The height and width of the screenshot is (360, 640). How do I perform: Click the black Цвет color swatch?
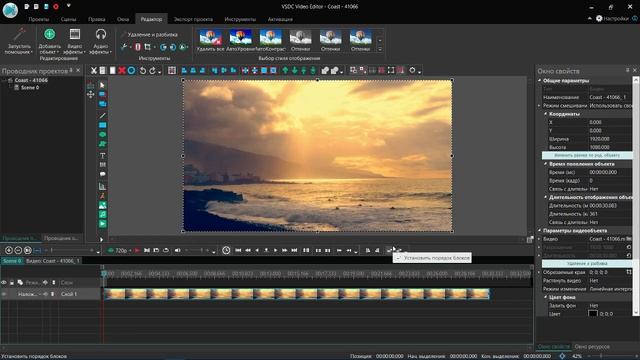(x=593, y=313)
